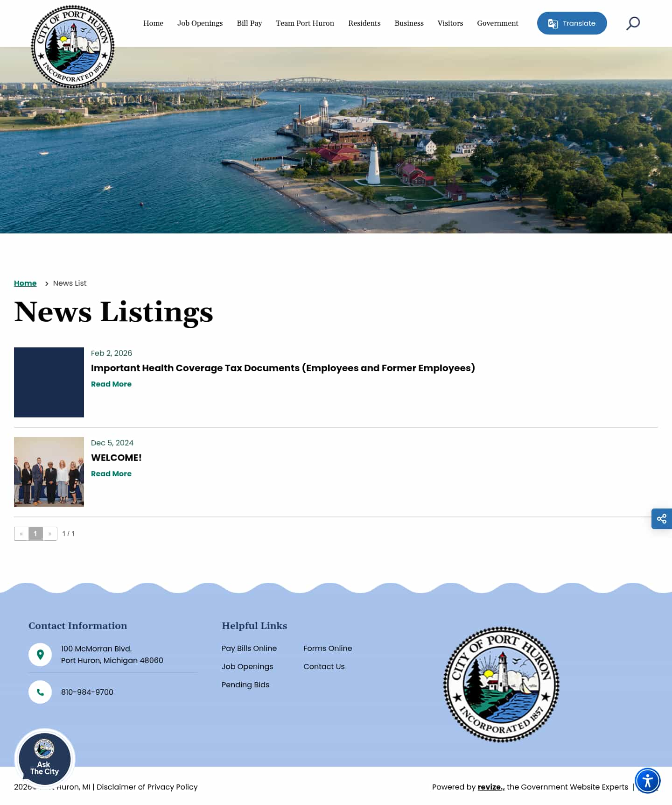Screen dimensions: 672x805
Task: Click the revize. link in footer
Action: point(491,787)
